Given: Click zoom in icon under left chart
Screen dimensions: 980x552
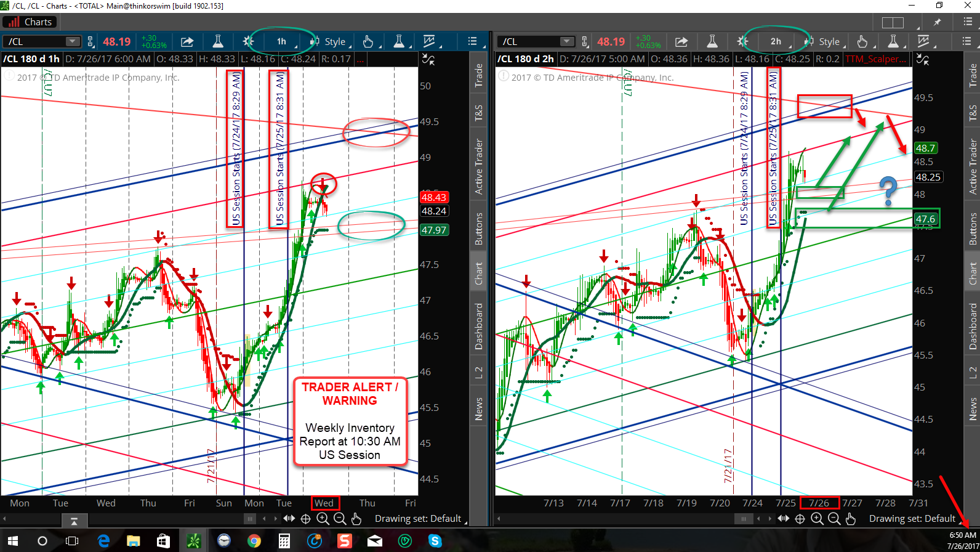Looking at the screenshot, I should click(x=323, y=519).
